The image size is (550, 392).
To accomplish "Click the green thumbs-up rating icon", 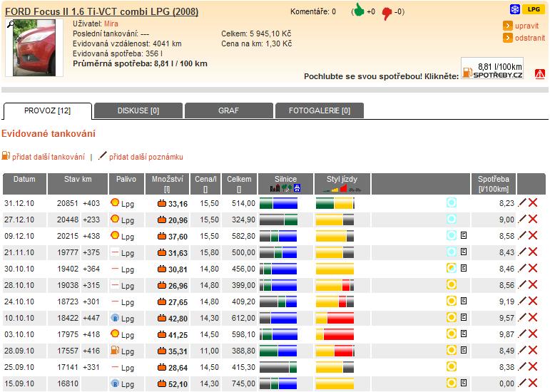I will [x=357, y=11].
